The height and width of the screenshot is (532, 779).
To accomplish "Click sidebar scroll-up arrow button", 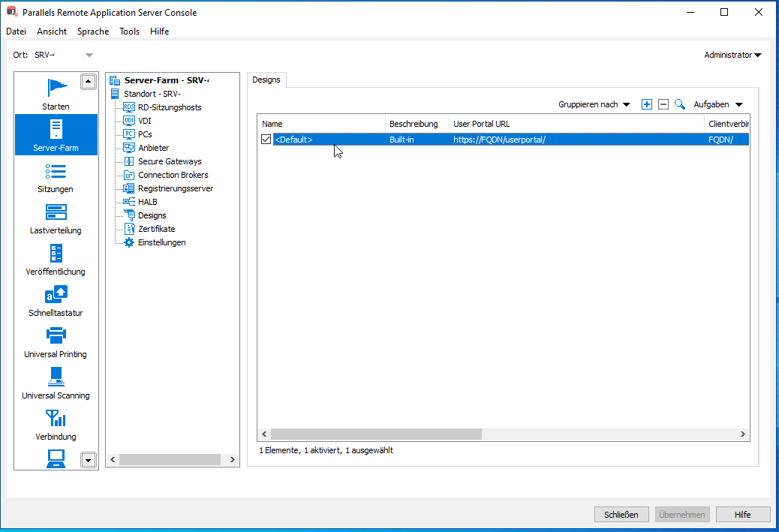I will 88,82.
